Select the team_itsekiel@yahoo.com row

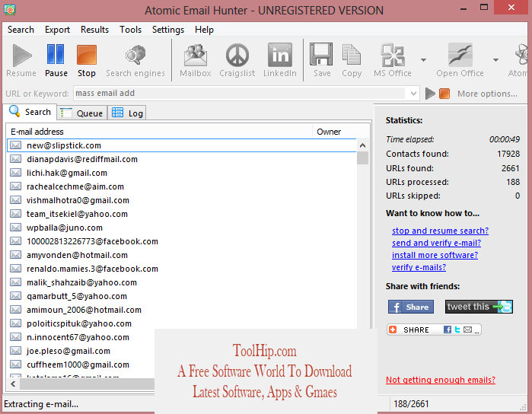(x=181, y=214)
